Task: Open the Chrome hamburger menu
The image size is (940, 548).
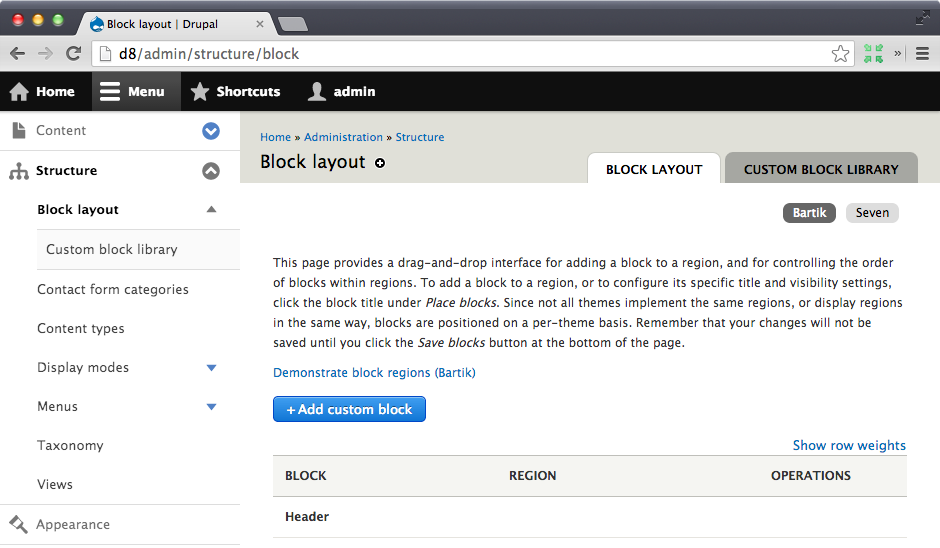Action: tap(923, 54)
